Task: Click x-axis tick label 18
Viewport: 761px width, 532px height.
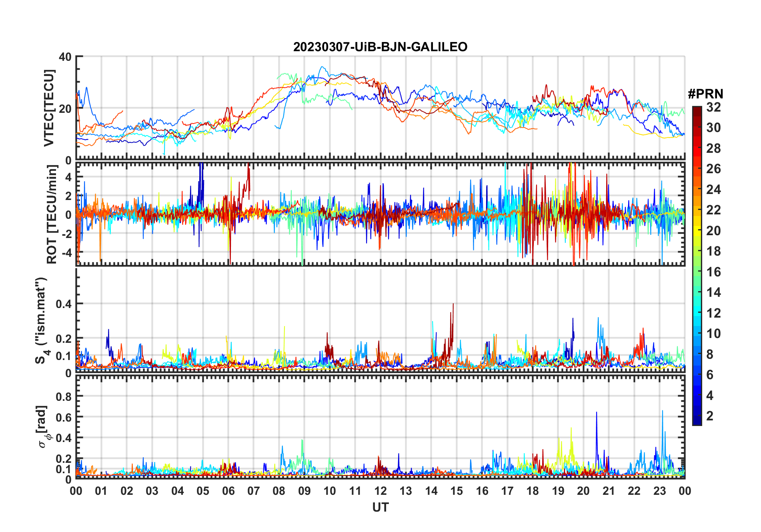Action: point(533,491)
